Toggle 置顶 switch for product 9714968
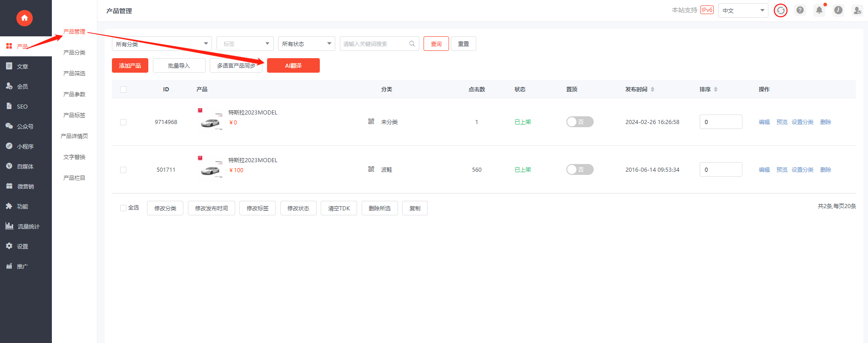Viewport: 868px width, 343px height. [580, 122]
